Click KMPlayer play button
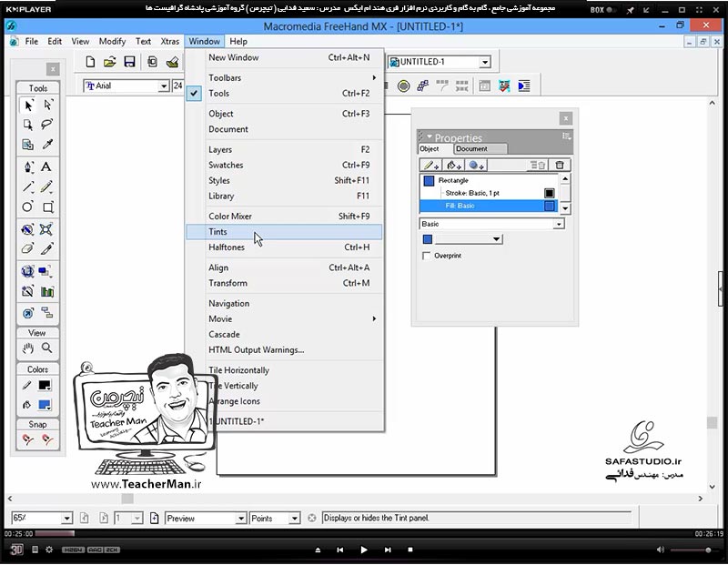This screenshot has height=565, width=728. [363, 550]
